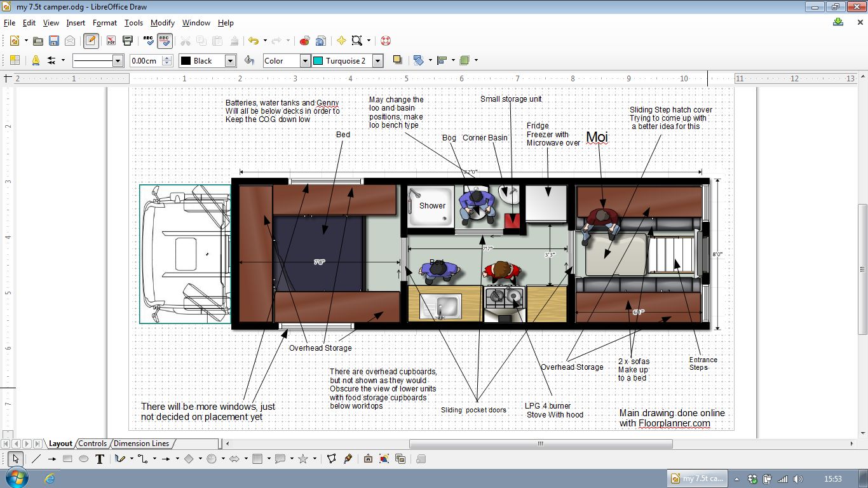868x488 pixels.
Task: Open the line color Black dropdown
Action: pyautogui.click(x=231, y=61)
